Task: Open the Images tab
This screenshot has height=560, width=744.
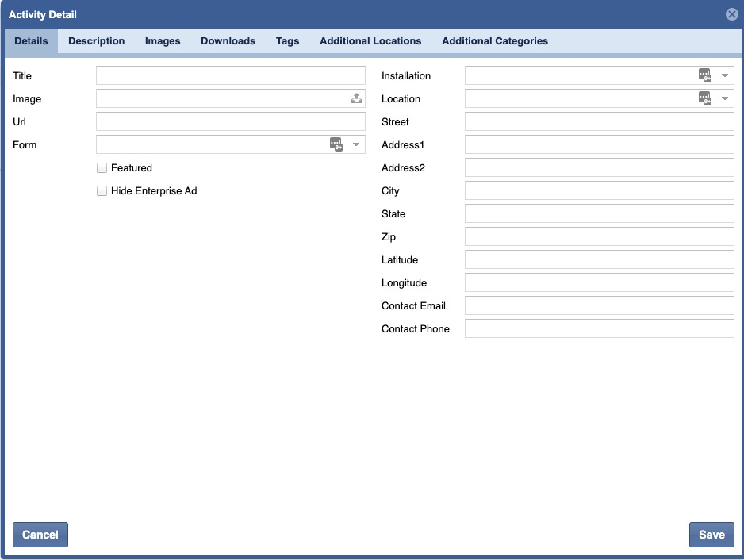Action: [x=163, y=41]
